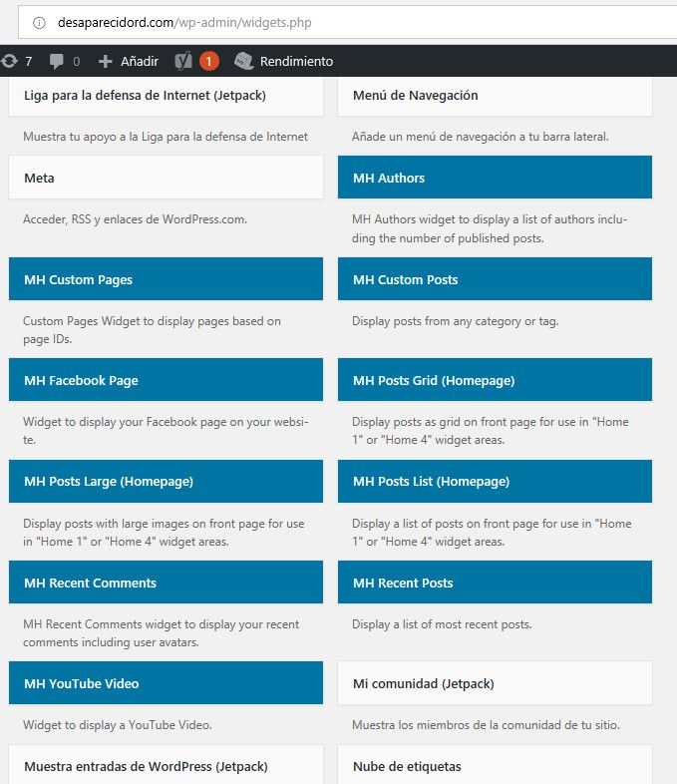Select the MH Custom Posts widget
677x784 pixels.
[x=495, y=279]
